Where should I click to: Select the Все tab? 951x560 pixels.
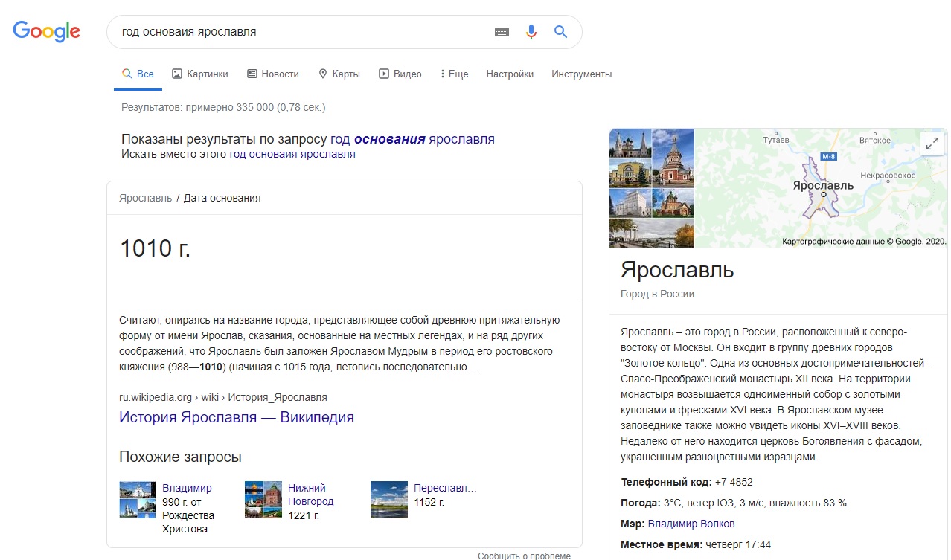(138, 74)
